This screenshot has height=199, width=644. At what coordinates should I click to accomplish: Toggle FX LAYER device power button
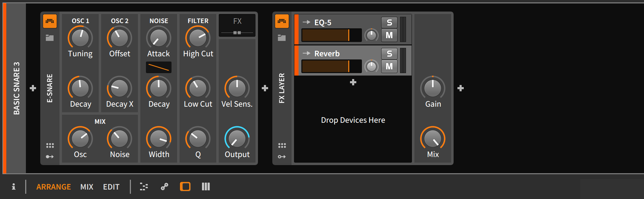282,21
